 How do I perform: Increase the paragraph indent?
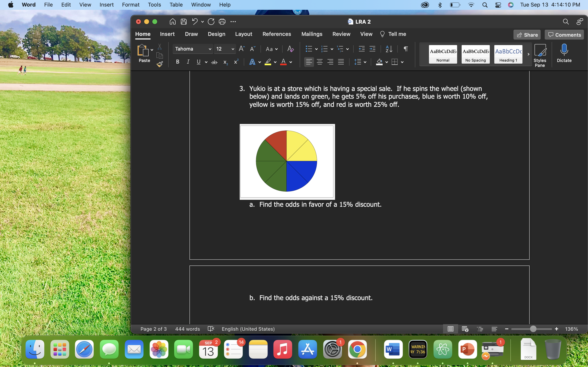click(x=372, y=49)
